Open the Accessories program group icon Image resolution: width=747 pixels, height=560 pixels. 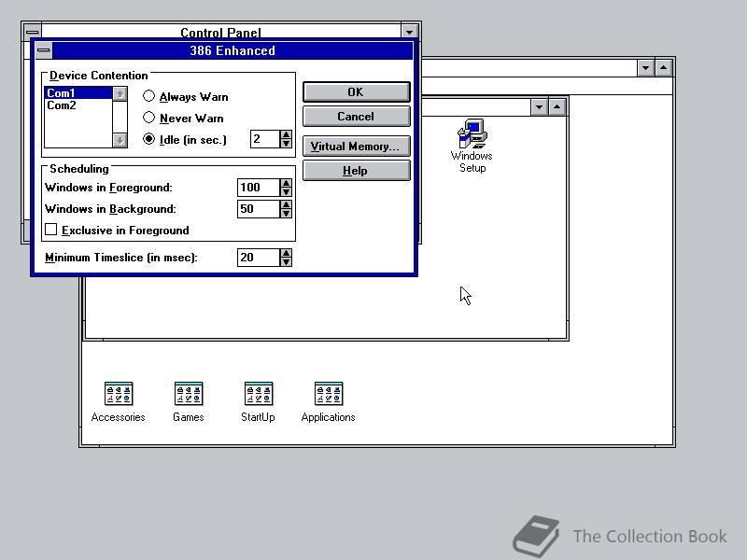click(119, 402)
